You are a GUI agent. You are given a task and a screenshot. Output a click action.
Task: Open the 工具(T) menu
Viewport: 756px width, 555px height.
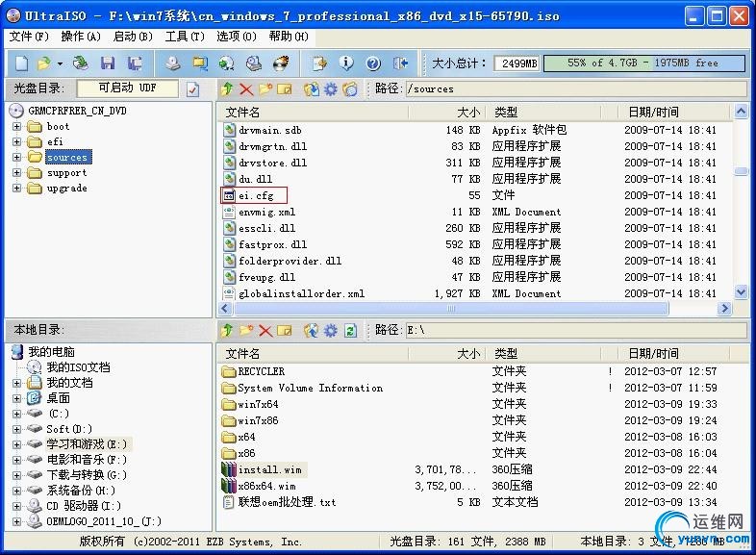point(185,37)
